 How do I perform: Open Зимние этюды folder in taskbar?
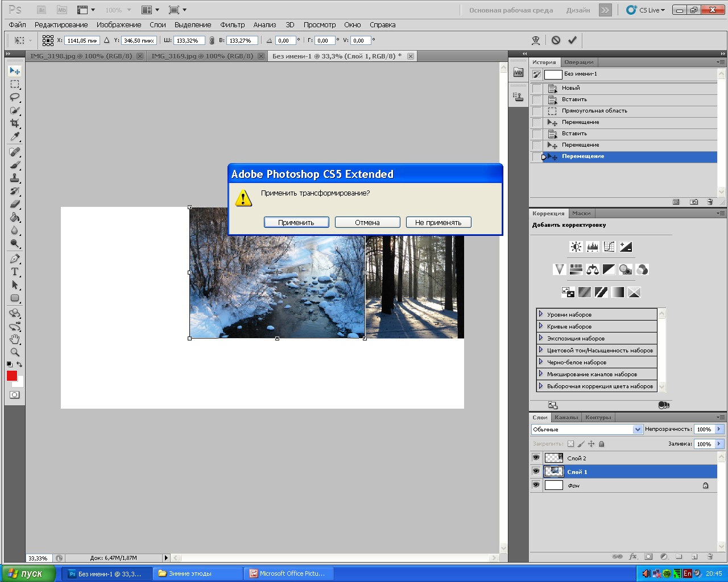199,573
